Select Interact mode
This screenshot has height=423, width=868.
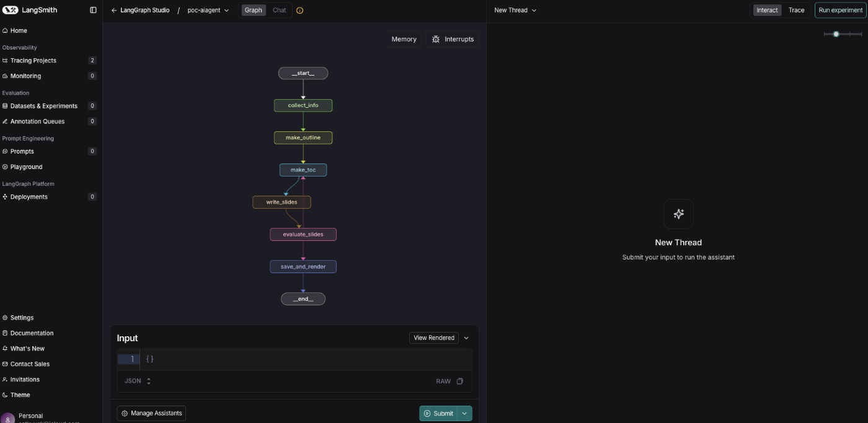point(767,10)
